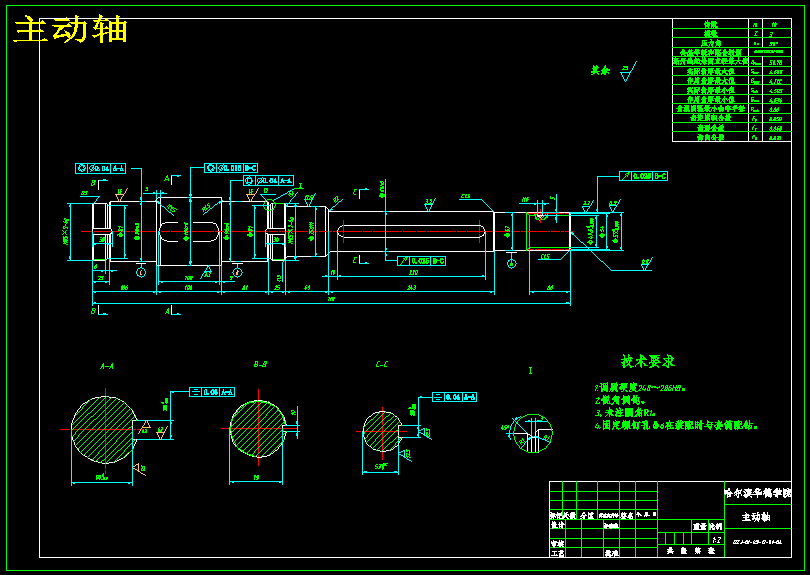Click the green detail I callout circle on shaft
Image resolution: width=810 pixels, height=575 pixels.
tap(269, 206)
